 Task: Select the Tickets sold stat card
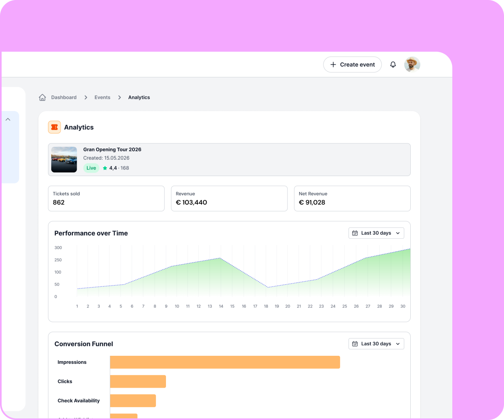106,198
